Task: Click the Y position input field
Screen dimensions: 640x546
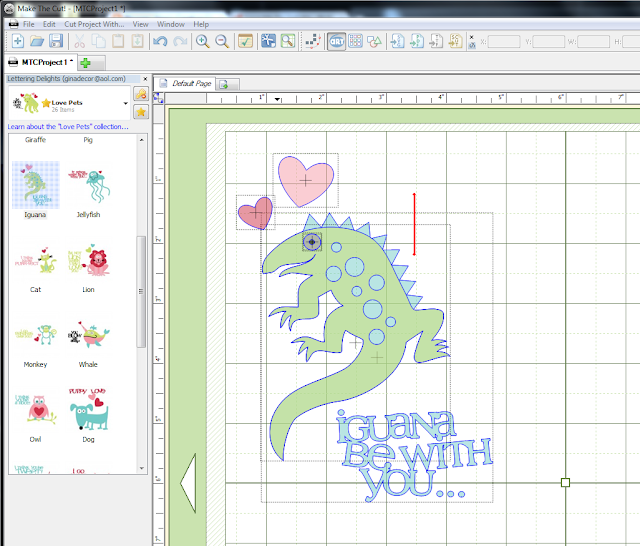Action: tap(548, 42)
